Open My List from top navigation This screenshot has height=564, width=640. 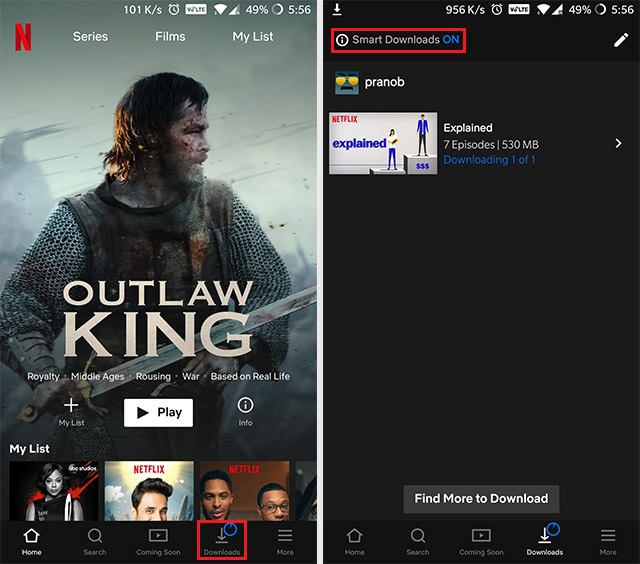[x=253, y=37]
